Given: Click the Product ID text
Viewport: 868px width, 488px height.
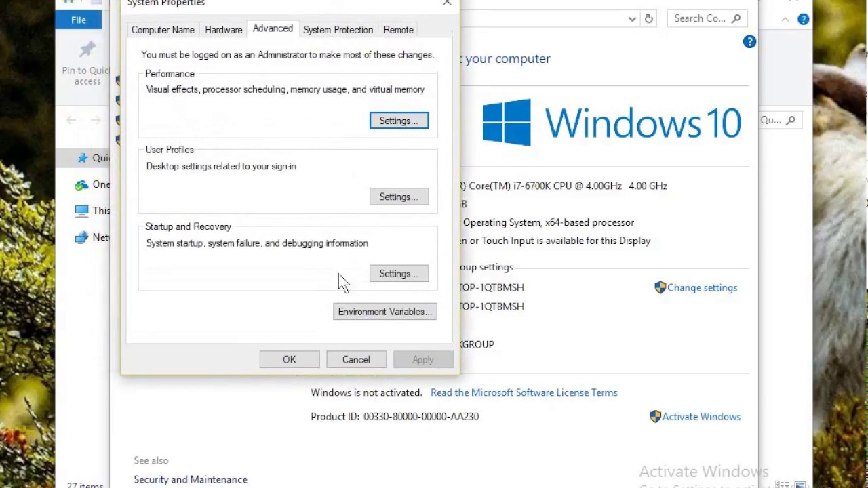Looking at the screenshot, I should pos(395,416).
